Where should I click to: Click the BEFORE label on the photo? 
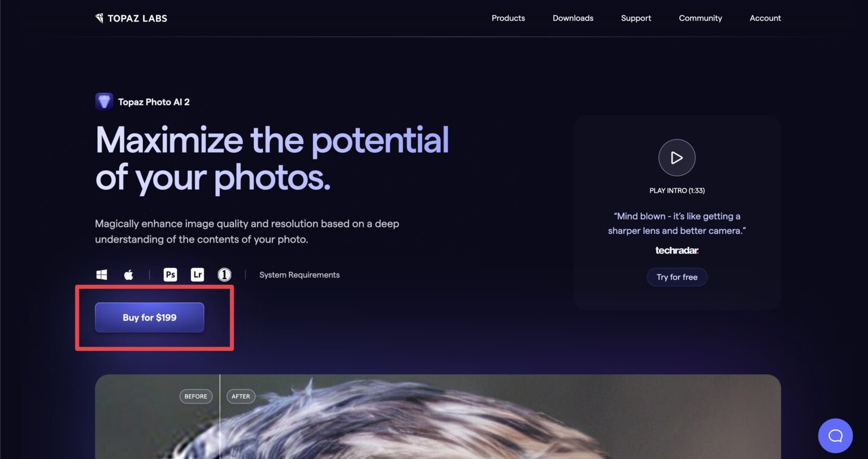196,396
